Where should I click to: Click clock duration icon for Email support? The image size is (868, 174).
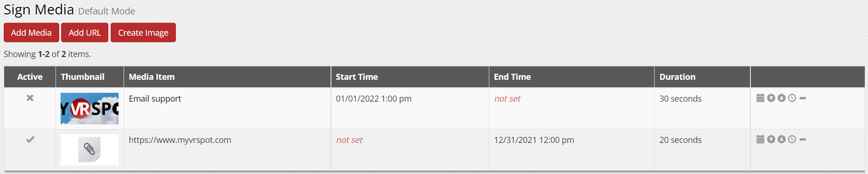792,98
